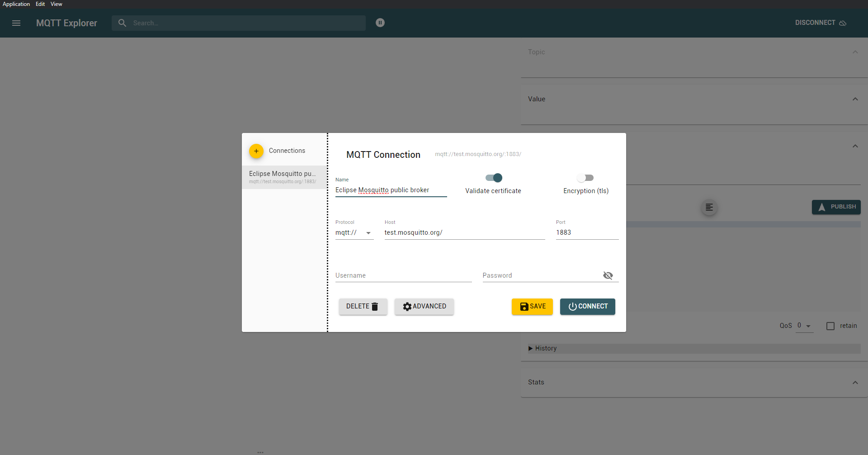Click the disconnect cloud icon
This screenshot has width=868, height=455.
point(844,23)
